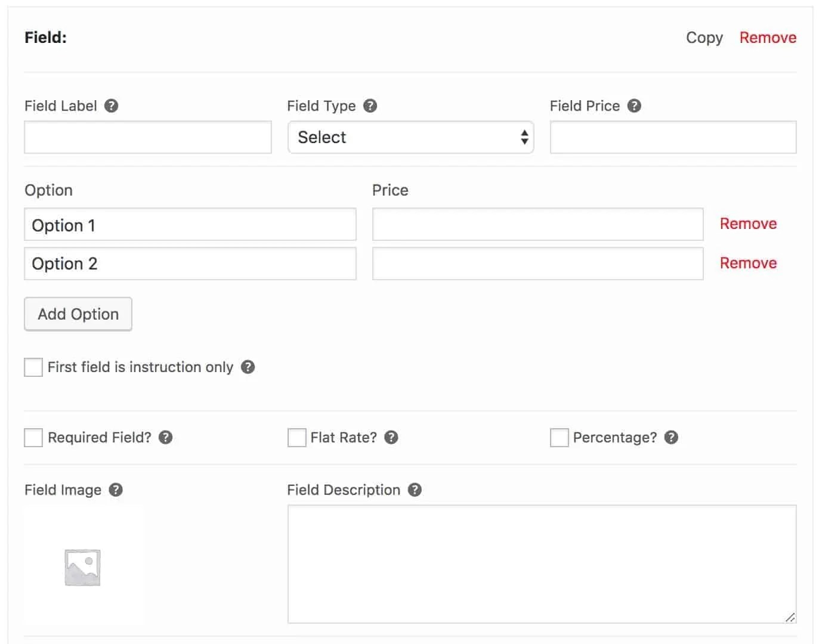Click the Field Image placeholder thumbnail

coord(83,566)
